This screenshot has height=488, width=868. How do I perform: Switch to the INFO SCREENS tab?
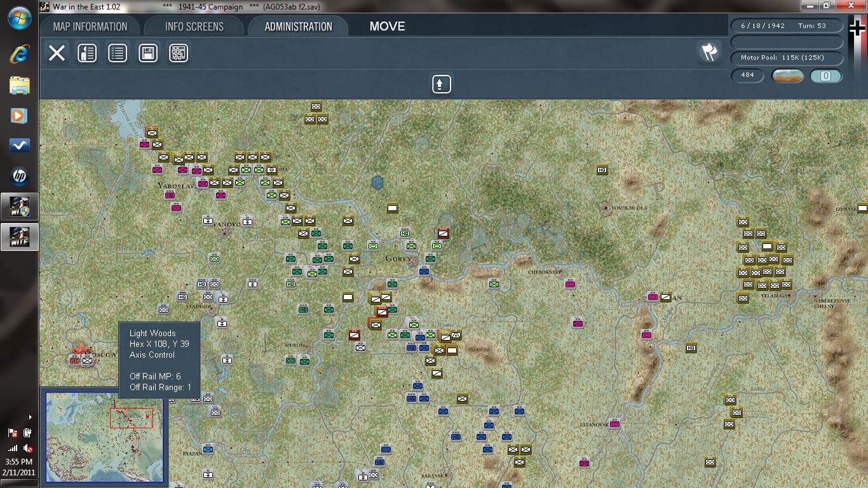(194, 27)
